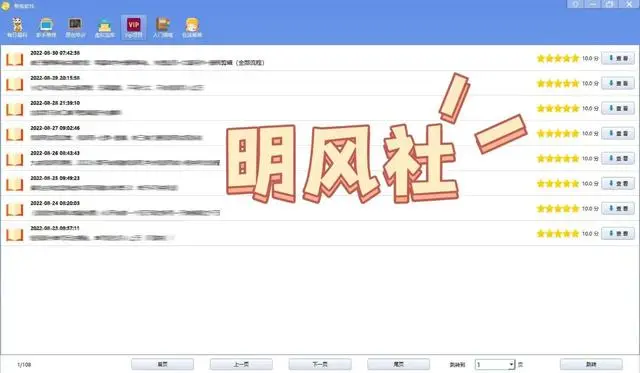Click 10.0 分 score of 2022-08-26 entry
Image resolution: width=640 pixels, height=373 pixels.
click(590, 158)
